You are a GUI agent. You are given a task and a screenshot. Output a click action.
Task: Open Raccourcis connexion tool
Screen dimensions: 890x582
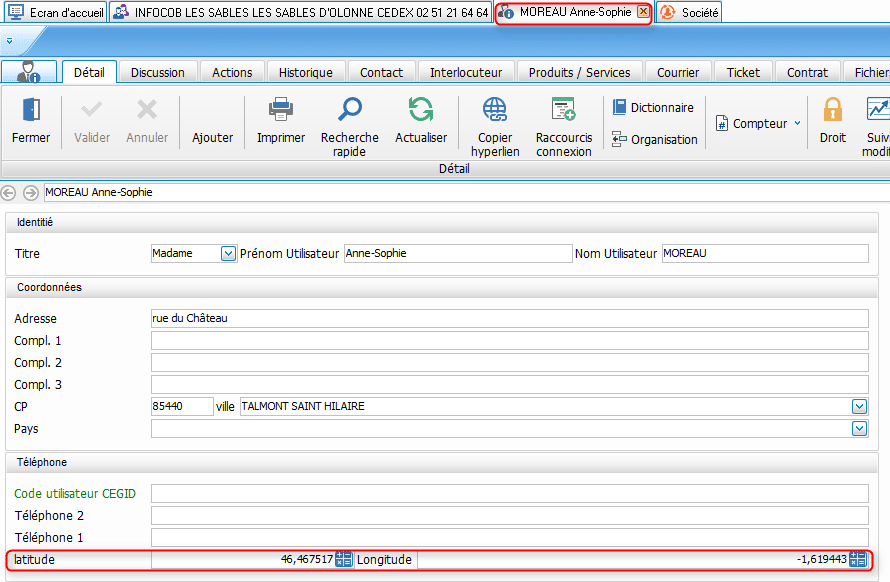563,109
